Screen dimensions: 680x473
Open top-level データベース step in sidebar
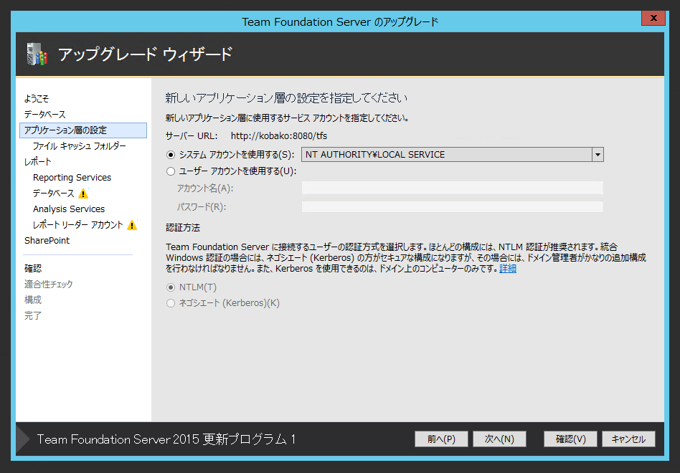pyautogui.click(x=45, y=114)
